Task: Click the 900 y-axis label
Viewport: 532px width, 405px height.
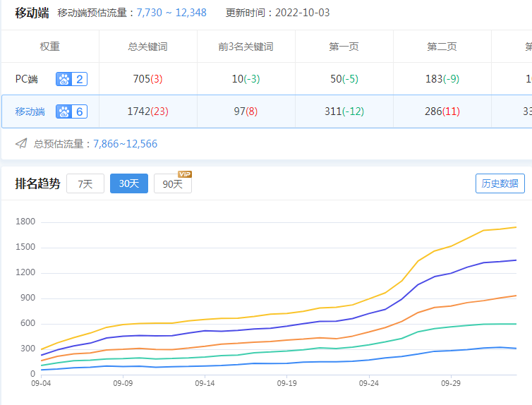Action: 28,298
